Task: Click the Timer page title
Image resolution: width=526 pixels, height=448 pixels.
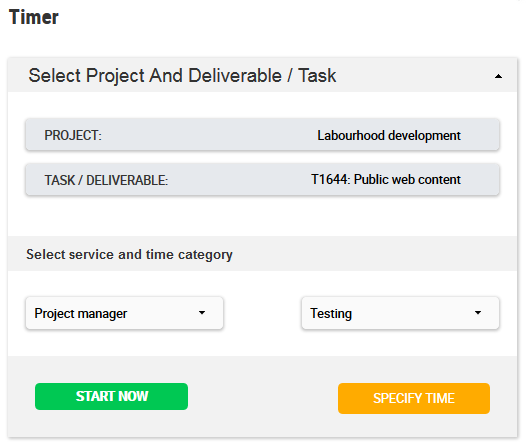Action: 34,17
